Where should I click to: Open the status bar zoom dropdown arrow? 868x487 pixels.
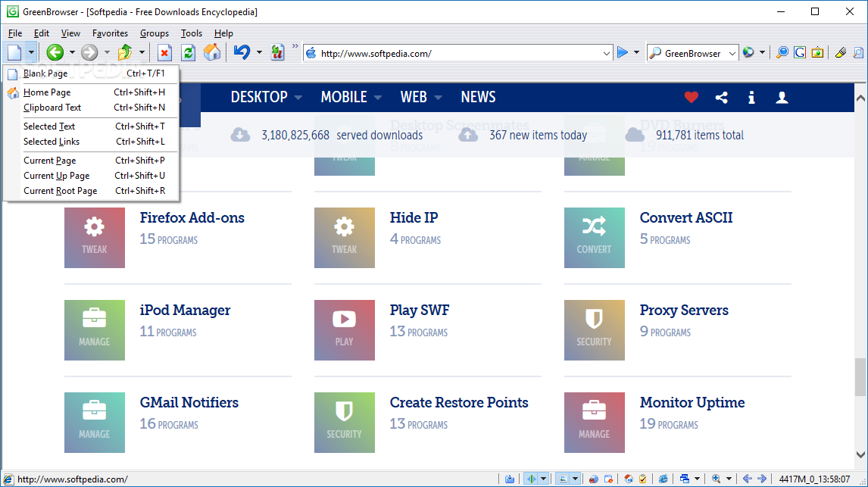pos(729,479)
